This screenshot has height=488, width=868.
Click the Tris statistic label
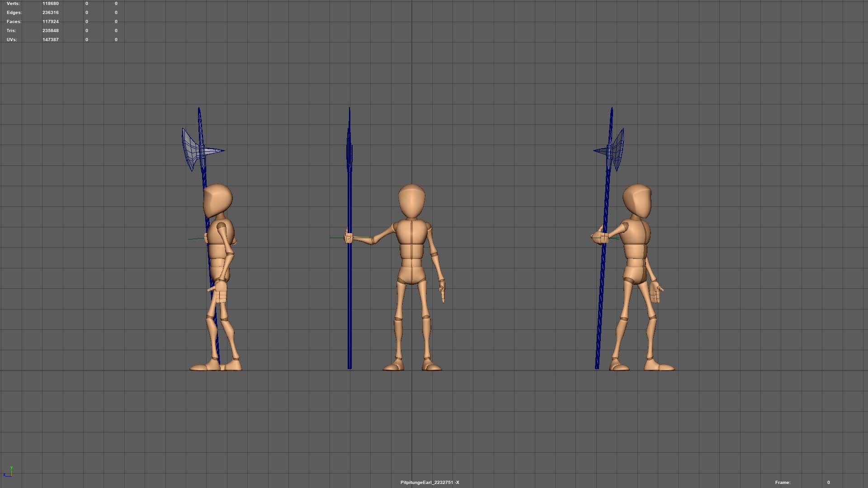tap(11, 30)
